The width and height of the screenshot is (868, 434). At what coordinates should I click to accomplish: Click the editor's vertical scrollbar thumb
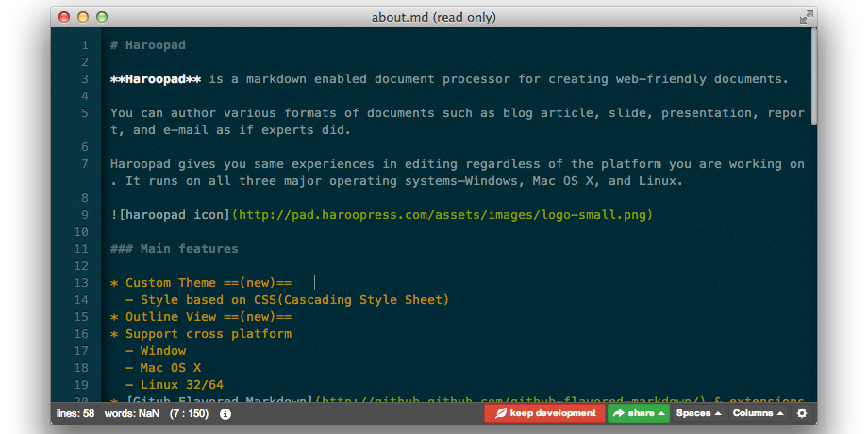click(x=813, y=77)
